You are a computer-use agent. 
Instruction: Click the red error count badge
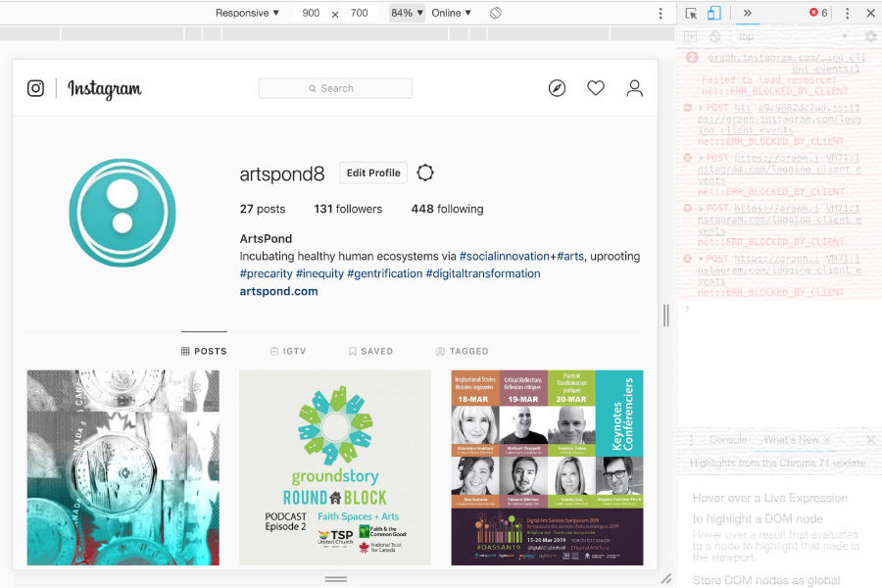click(x=818, y=13)
